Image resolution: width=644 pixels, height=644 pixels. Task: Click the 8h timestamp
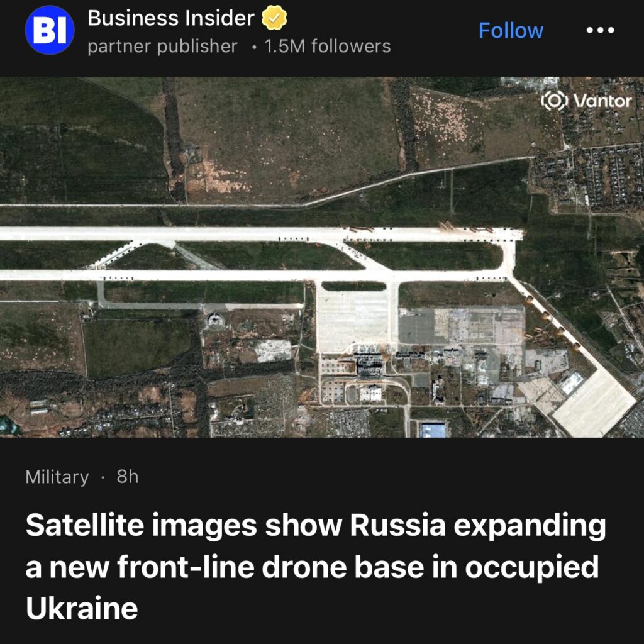click(x=128, y=477)
